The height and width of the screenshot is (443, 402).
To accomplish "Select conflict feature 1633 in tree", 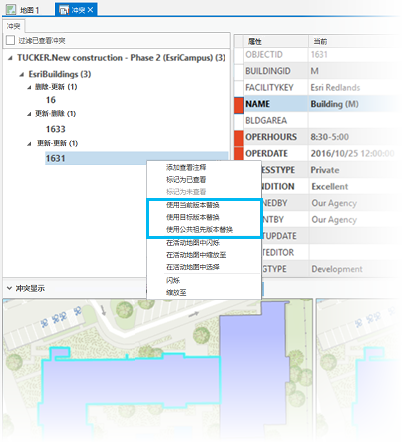I will point(55,129).
